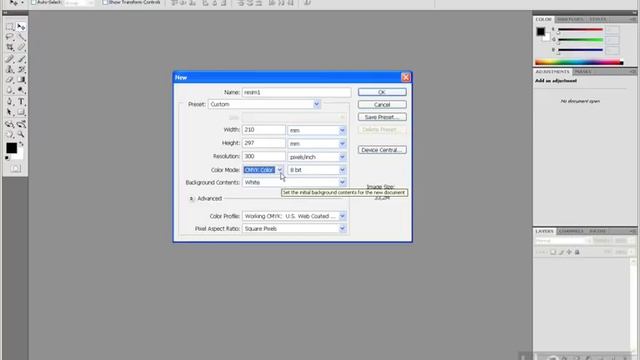Switch to the Masks tab
This screenshot has width=640, height=360.
pyautogui.click(x=583, y=71)
